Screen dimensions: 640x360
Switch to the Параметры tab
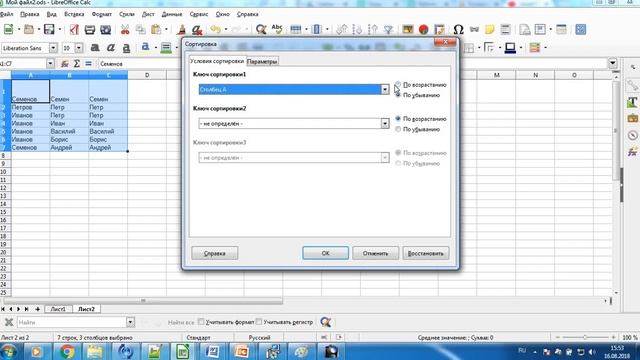coord(262,61)
